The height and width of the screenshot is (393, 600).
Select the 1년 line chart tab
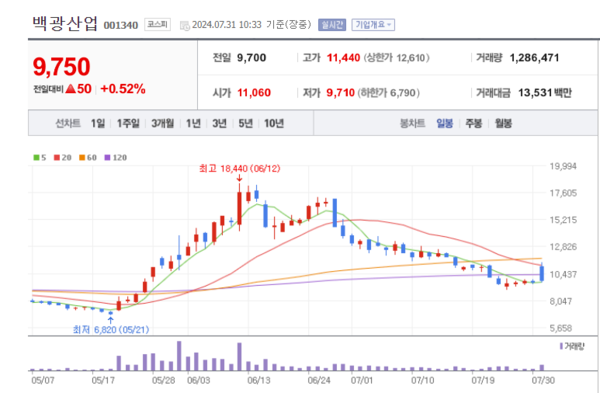193,123
